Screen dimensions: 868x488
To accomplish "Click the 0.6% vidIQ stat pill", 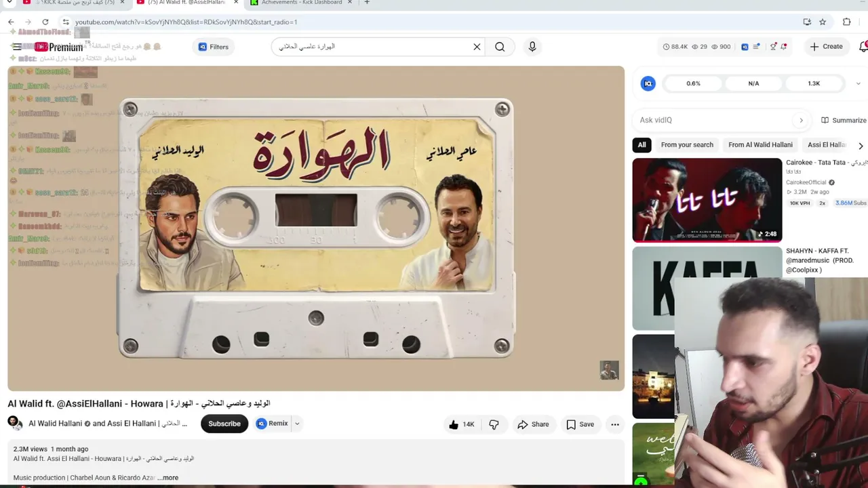I will 693,83.
